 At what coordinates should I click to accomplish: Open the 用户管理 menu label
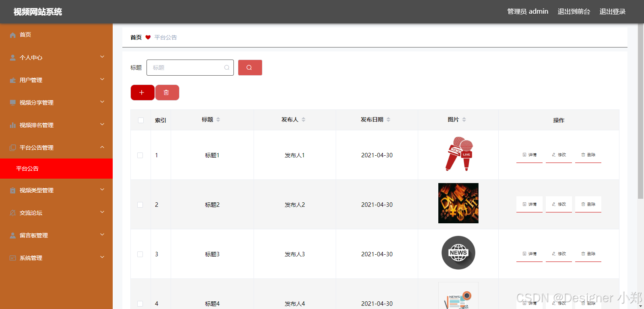pos(31,80)
